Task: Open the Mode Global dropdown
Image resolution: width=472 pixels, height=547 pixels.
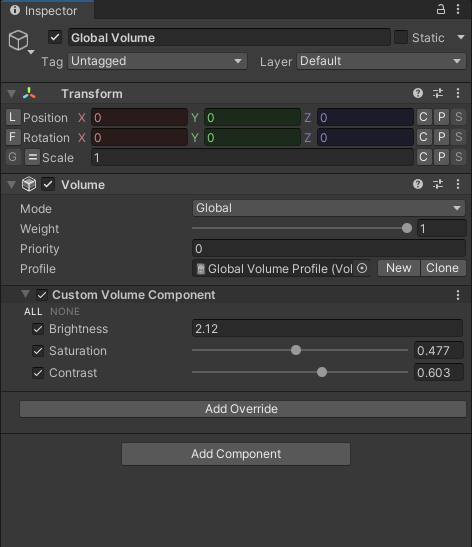Action: pyautogui.click(x=329, y=208)
